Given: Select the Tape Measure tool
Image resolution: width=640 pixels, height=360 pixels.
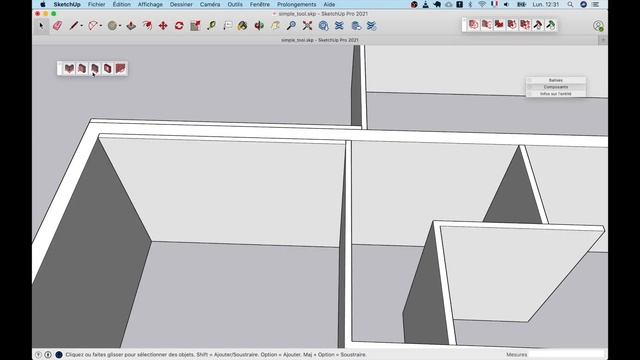Looking at the screenshot, I should [211, 26].
